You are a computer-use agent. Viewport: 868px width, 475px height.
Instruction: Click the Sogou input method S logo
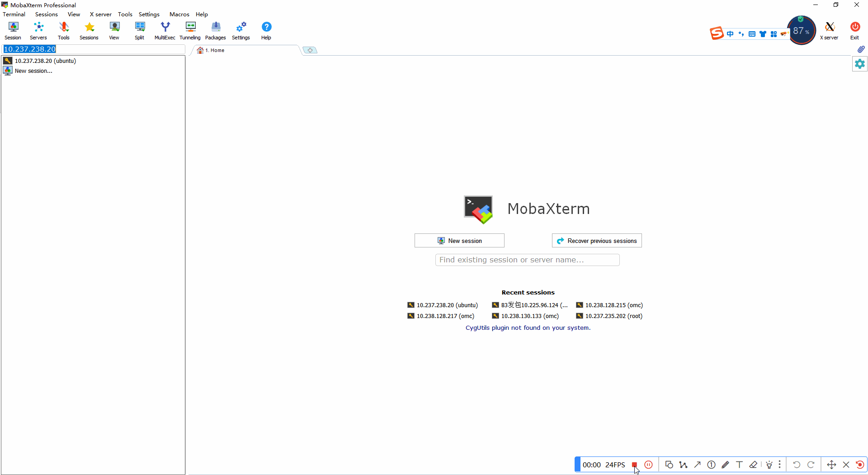[717, 33]
